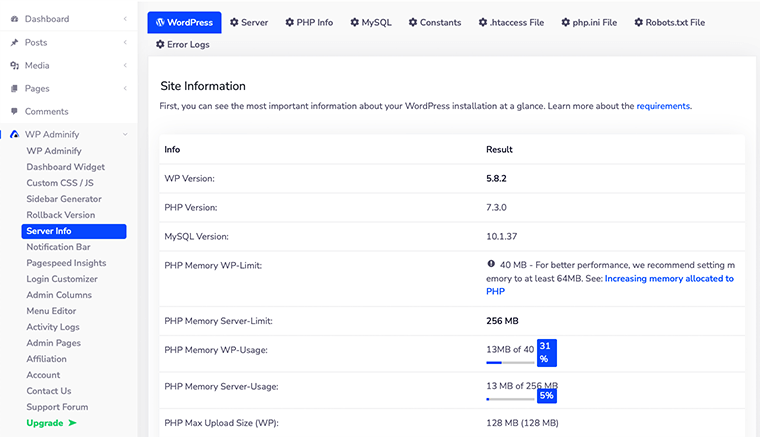Open Sidebar Generator
760x437 pixels.
[64, 199]
